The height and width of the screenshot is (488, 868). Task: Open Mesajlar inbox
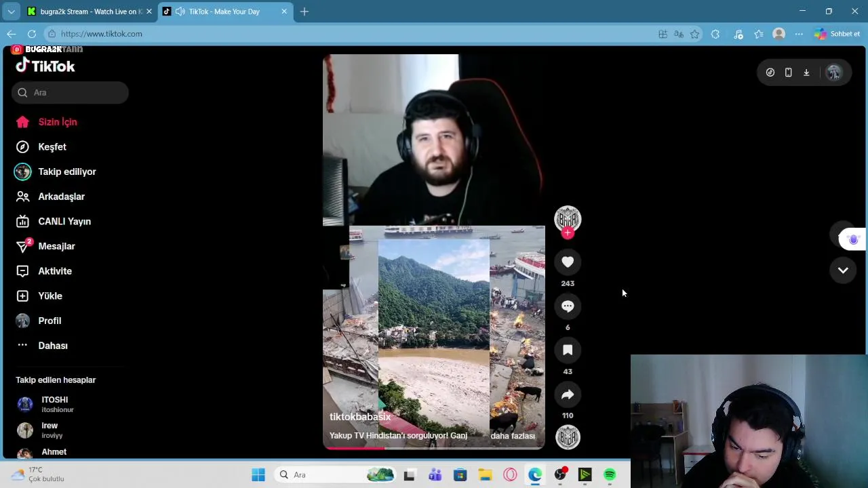[45, 247]
